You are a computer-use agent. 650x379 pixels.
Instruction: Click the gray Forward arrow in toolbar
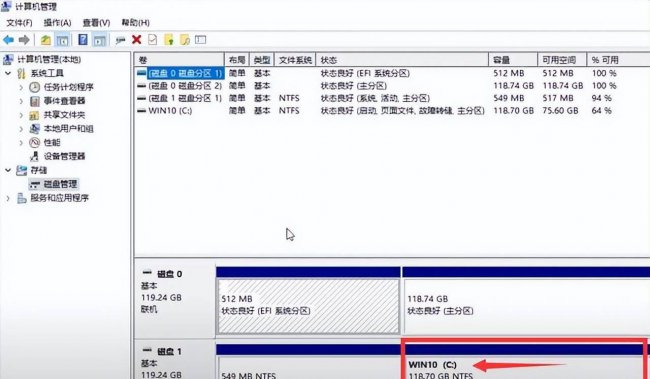click(x=24, y=40)
